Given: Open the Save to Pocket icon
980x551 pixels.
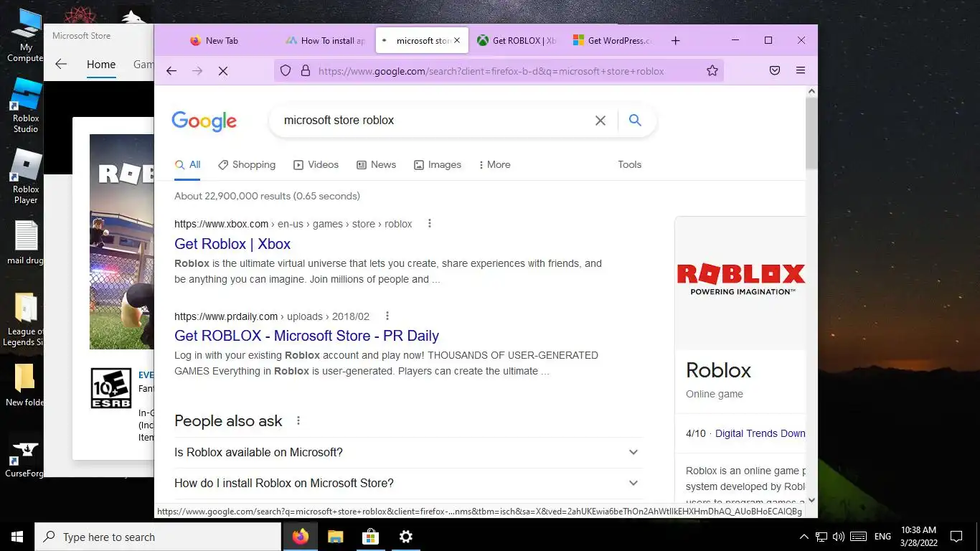Looking at the screenshot, I should pos(775,71).
